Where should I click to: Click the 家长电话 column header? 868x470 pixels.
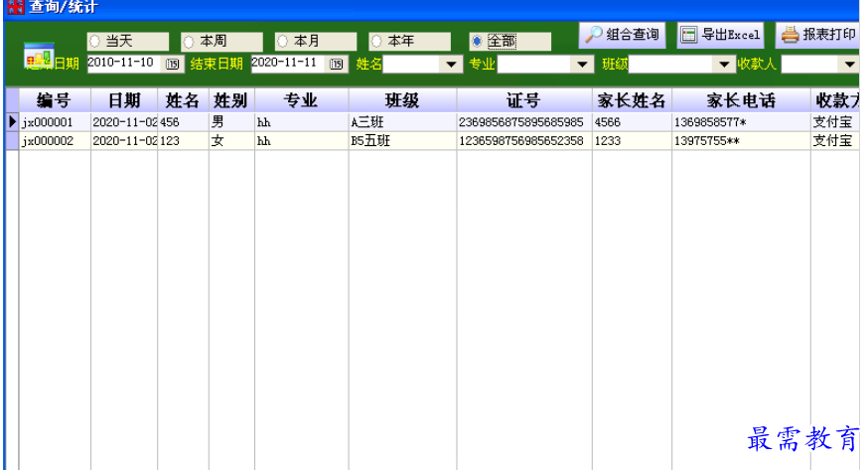(740, 100)
